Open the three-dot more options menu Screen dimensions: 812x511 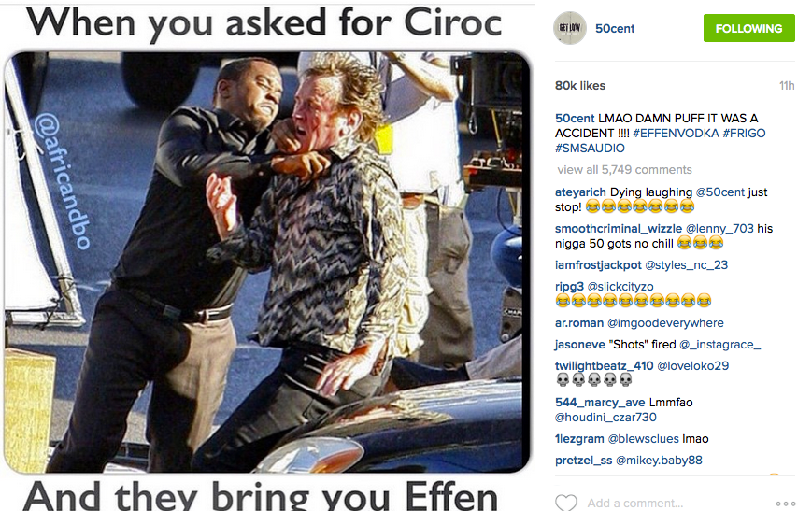785,504
